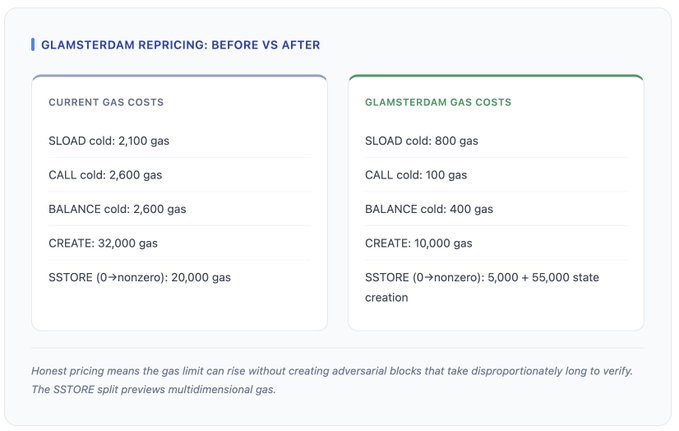Click the SSTORE 20,000 gas row
This screenshot has width=679, height=431.
(x=139, y=277)
